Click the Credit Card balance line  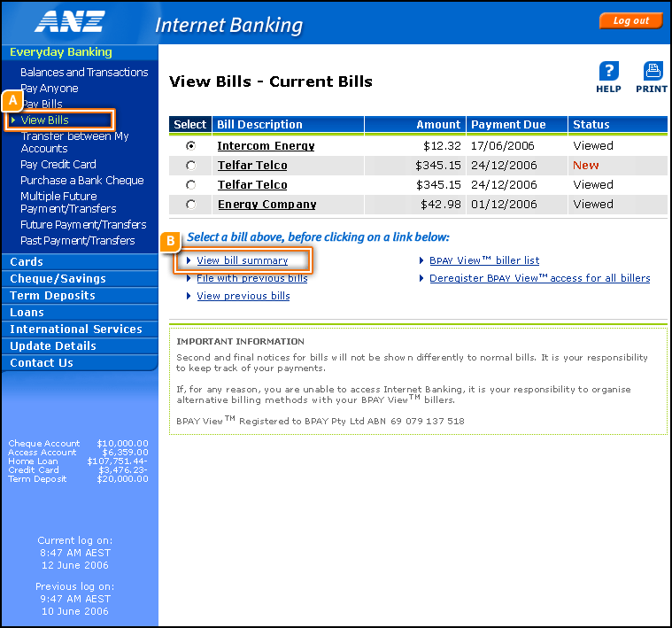[x=78, y=470]
